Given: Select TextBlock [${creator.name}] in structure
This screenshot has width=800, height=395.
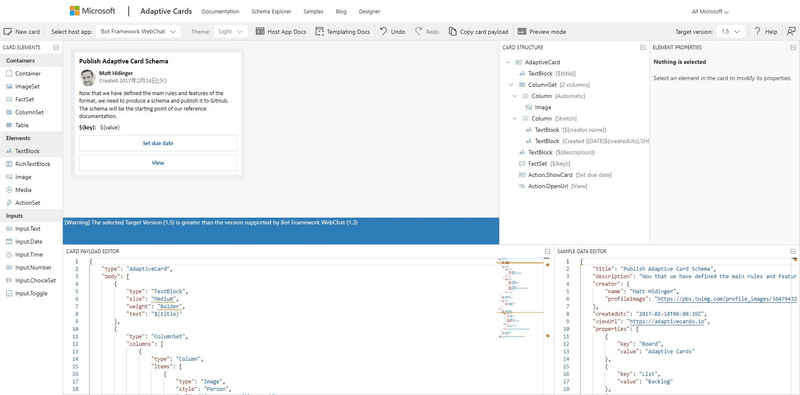Looking at the screenshot, I should (x=566, y=130).
